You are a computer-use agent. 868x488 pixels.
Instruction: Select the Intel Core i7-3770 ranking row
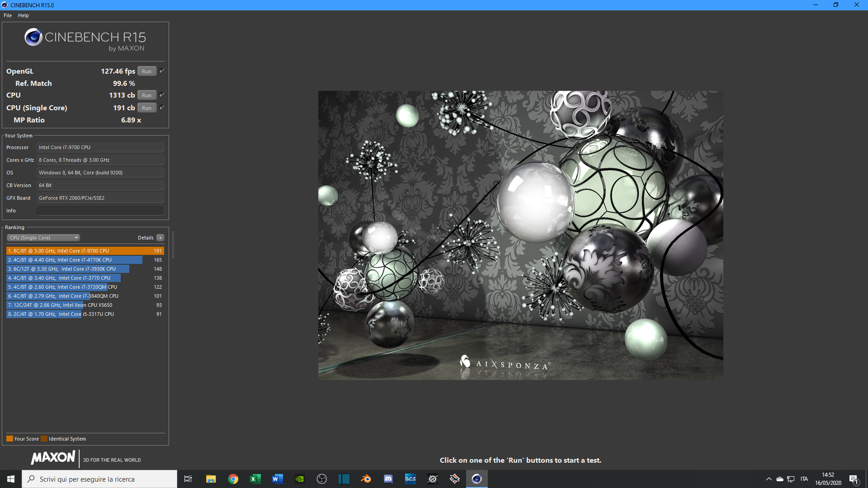click(85, 278)
